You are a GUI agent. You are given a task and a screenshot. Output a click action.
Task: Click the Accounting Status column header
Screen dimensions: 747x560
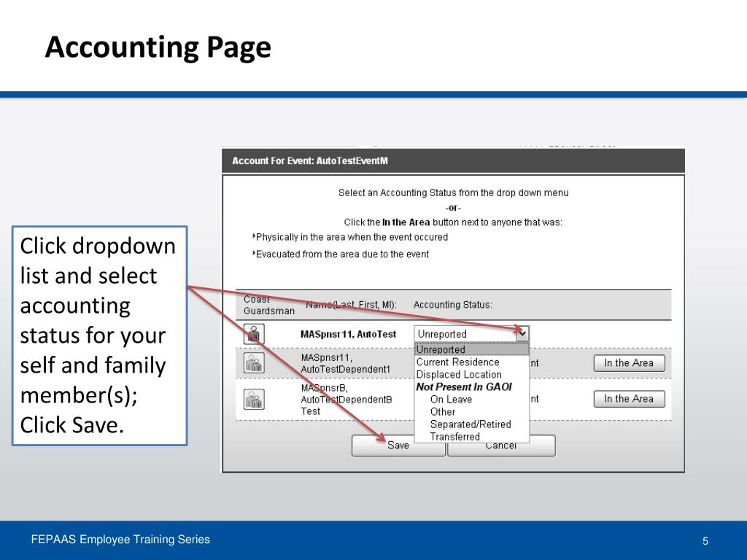[x=452, y=305]
